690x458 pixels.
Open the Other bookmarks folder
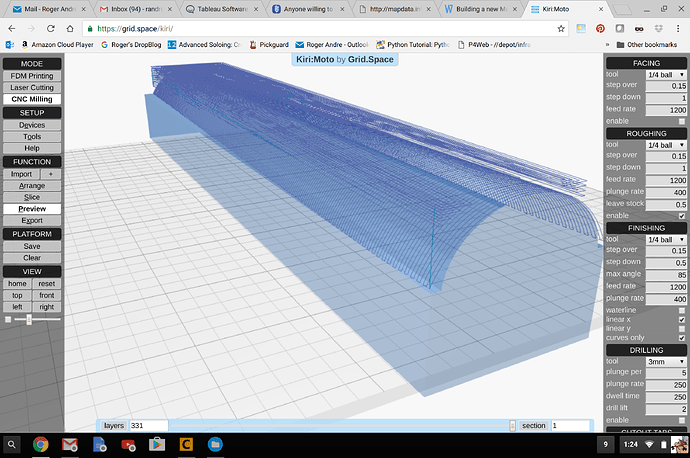point(646,44)
